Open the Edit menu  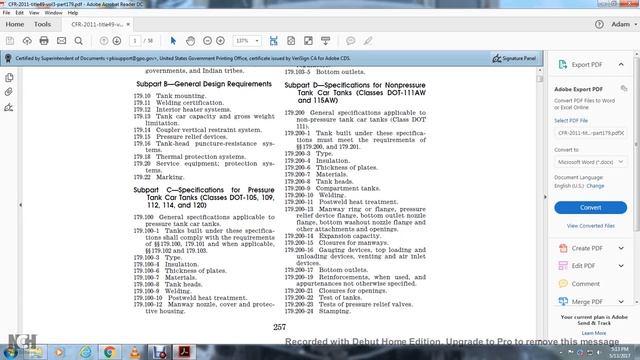click(19, 13)
